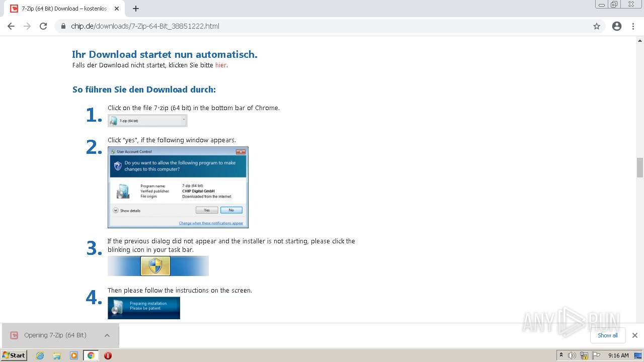Open the media player taskbar icon

coord(74,355)
